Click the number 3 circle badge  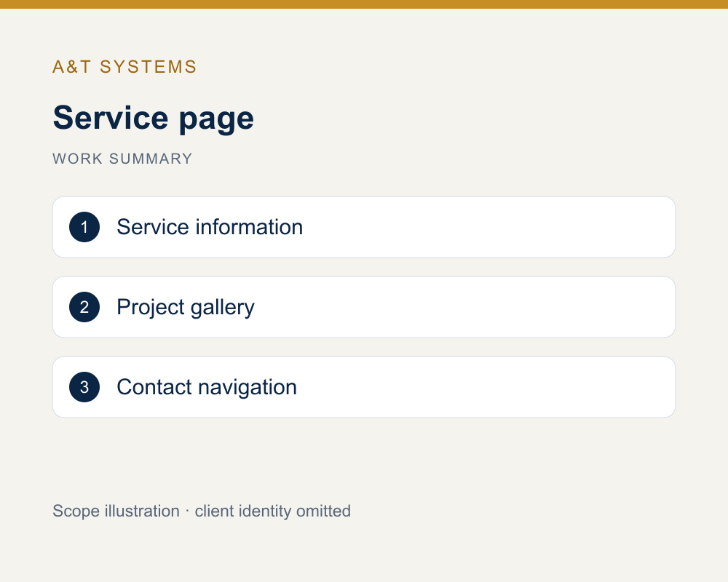[x=84, y=387]
